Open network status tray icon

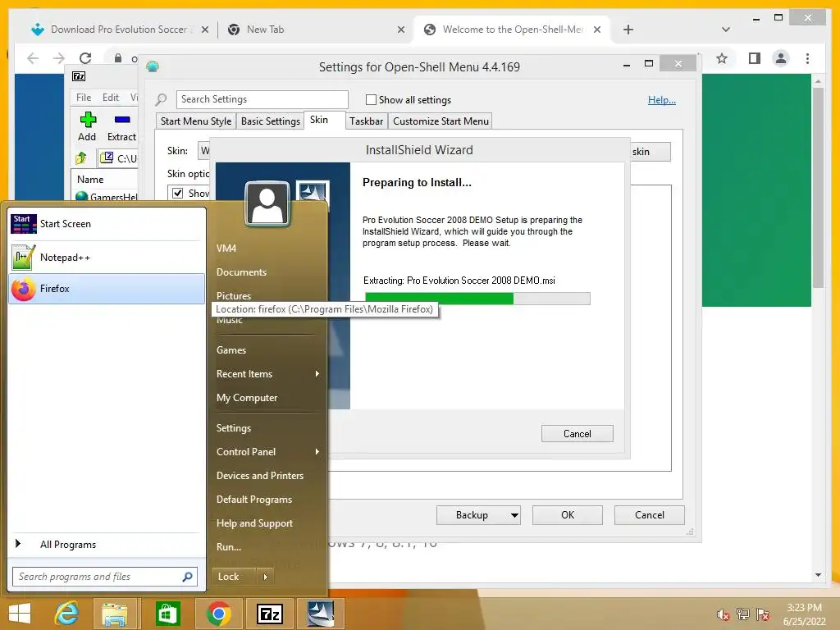(x=743, y=614)
